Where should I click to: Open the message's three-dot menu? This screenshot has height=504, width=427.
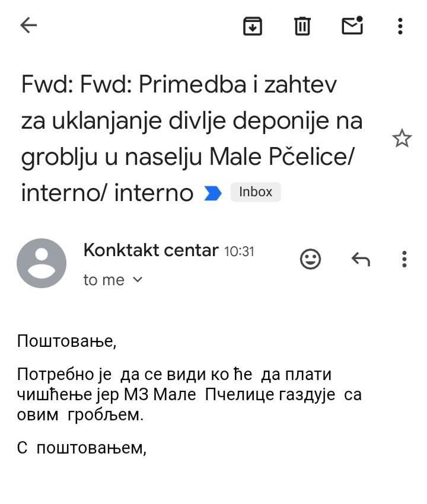404,259
